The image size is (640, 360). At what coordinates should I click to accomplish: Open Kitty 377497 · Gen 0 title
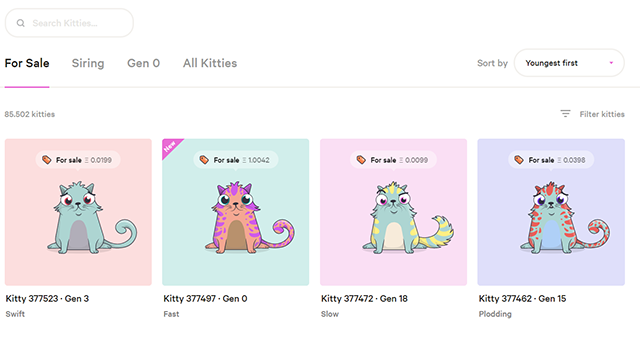[x=205, y=299]
